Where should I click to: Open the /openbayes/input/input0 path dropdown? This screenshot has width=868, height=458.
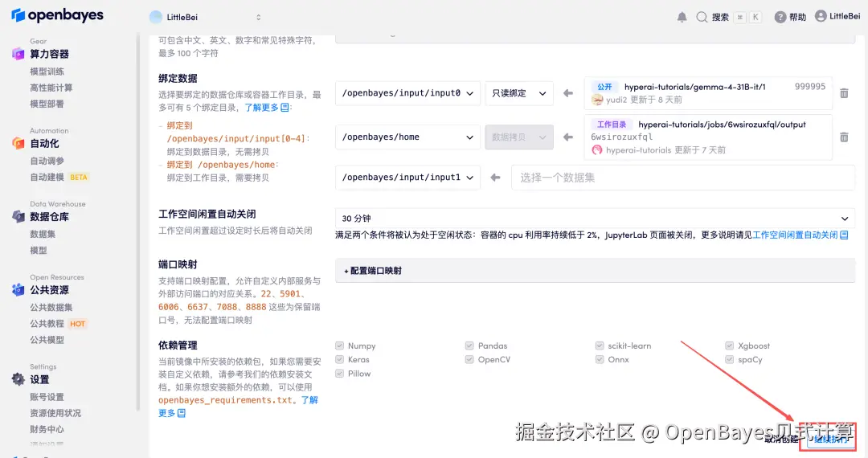[x=407, y=93]
